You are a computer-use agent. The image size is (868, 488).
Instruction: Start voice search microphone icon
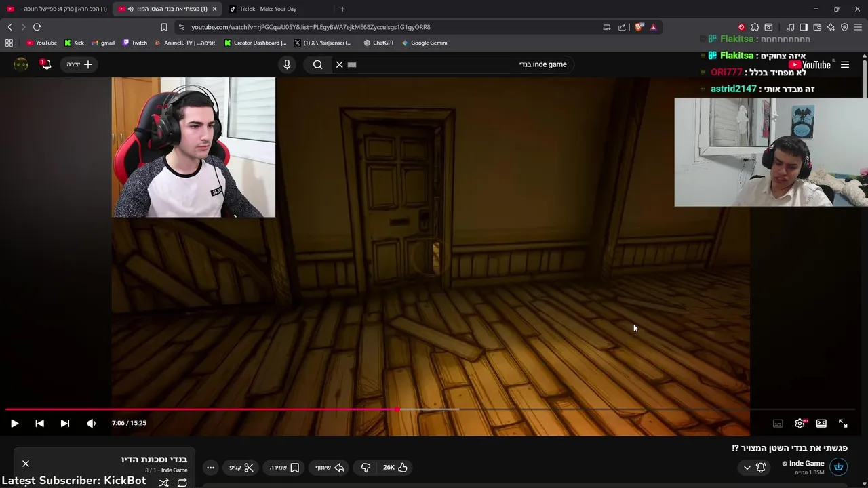pyautogui.click(x=287, y=64)
